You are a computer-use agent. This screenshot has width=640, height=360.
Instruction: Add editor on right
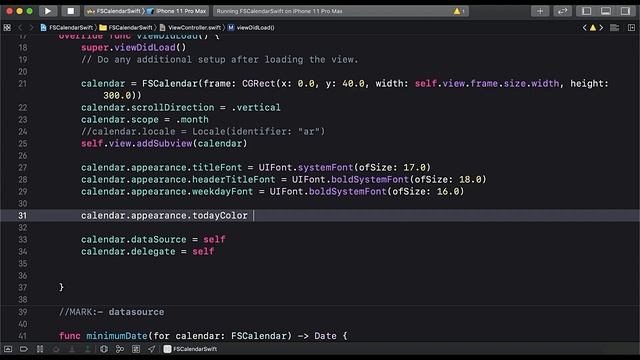[631, 28]
